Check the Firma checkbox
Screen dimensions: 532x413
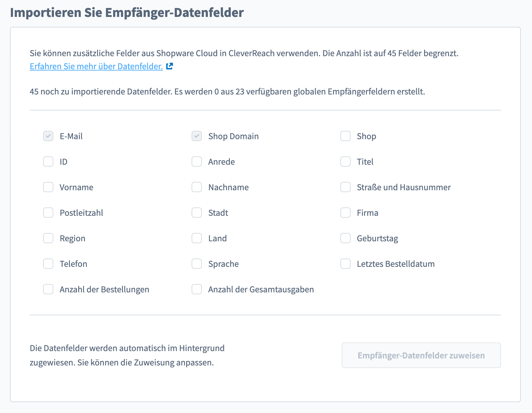346,213
